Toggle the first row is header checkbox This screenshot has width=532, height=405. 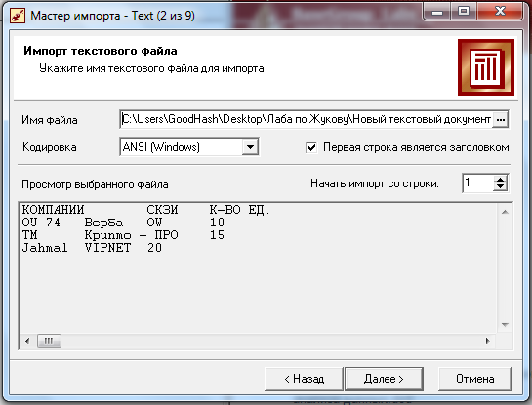point(311,147)
